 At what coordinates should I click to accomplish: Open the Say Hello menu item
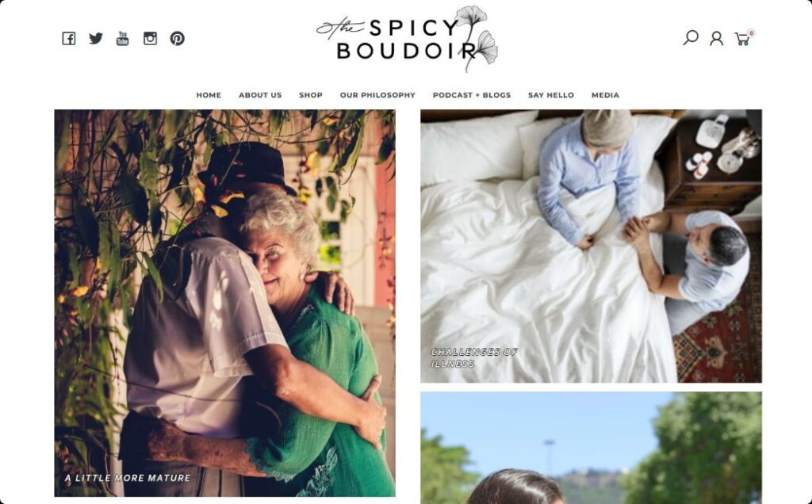[x=551, y=95]
